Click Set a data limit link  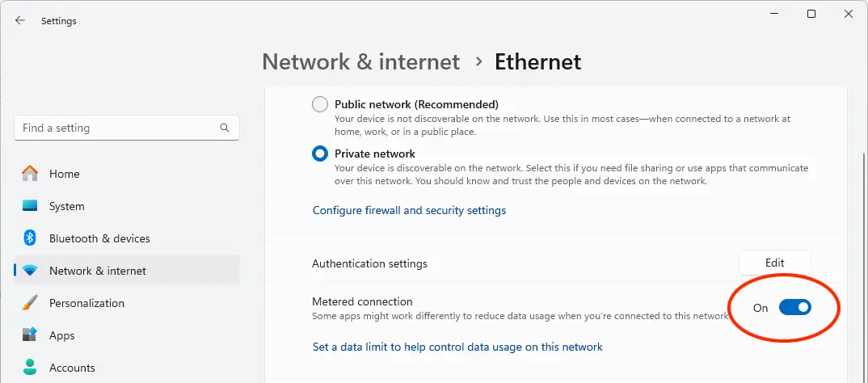click(457, 347)
